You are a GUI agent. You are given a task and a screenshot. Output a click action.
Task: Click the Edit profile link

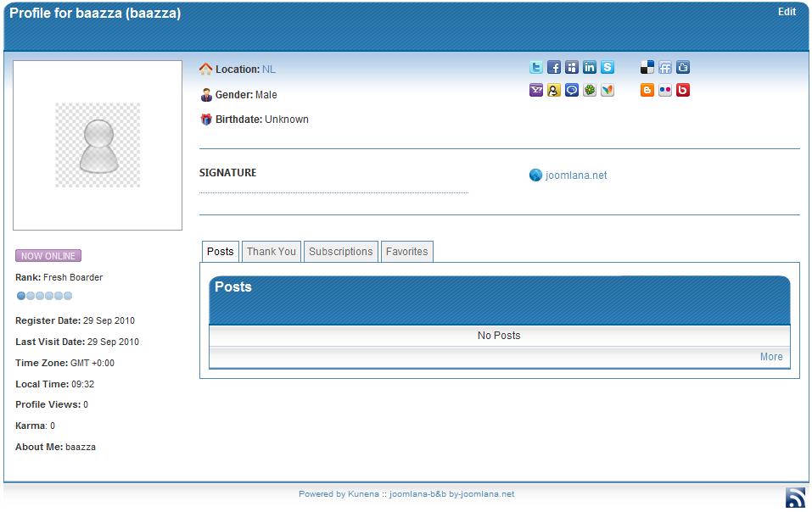(x=787, y=12)
